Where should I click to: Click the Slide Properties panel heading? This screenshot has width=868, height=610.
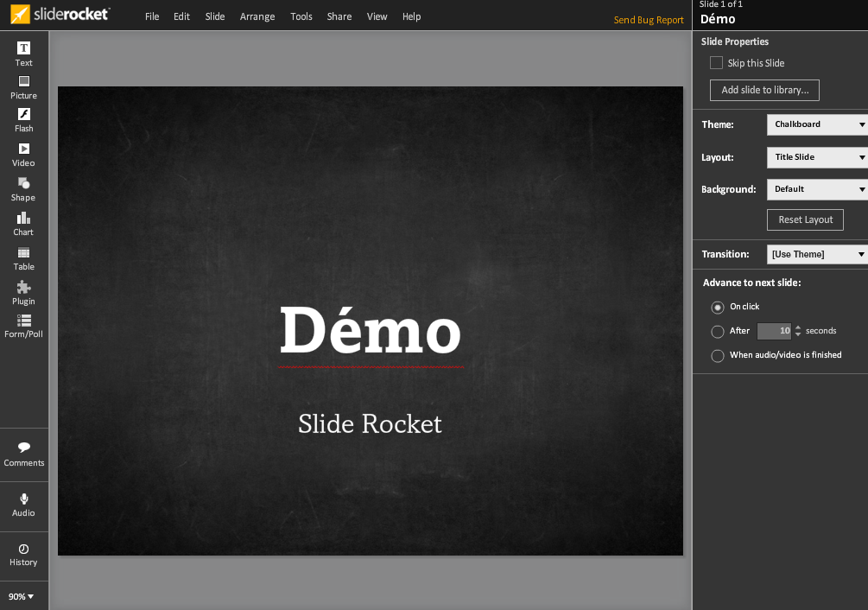coord(735,41)
